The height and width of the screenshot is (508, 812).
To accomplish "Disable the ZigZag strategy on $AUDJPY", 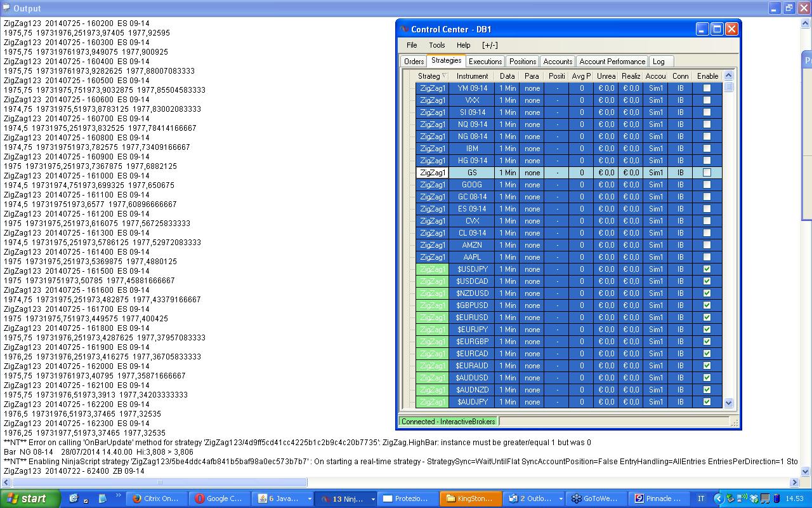I will 707,402.
